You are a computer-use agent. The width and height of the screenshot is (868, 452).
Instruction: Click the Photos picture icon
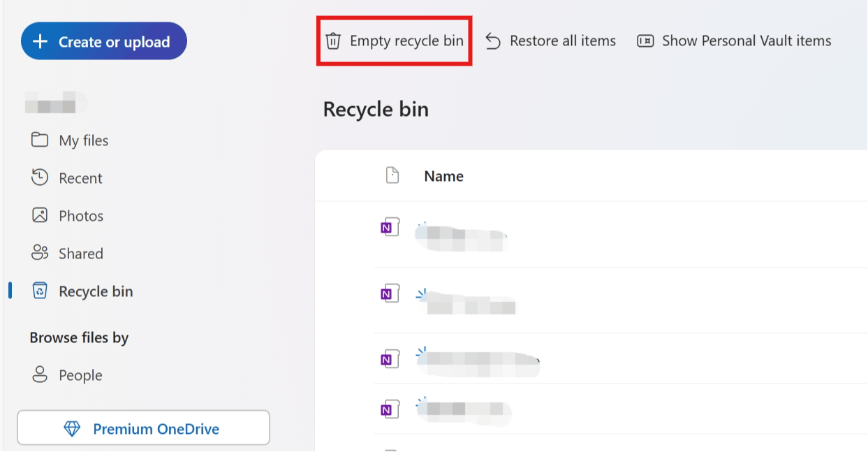pos(40,215)
